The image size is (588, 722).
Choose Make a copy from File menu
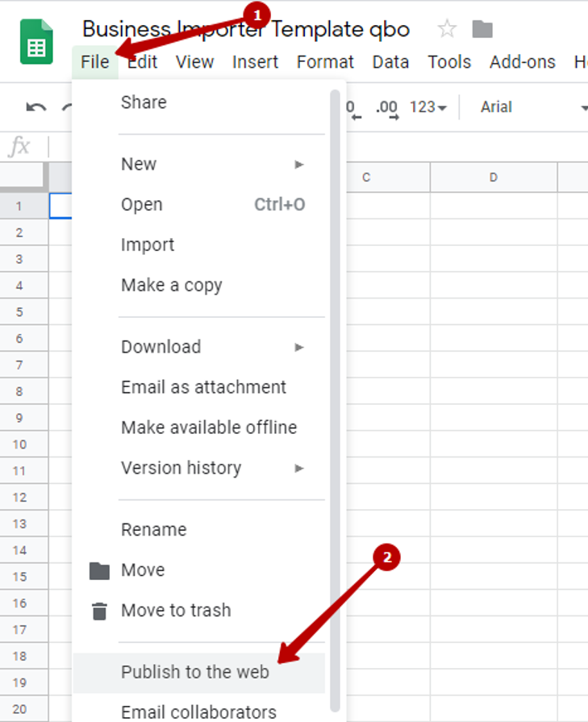click(x=171, y=286)
